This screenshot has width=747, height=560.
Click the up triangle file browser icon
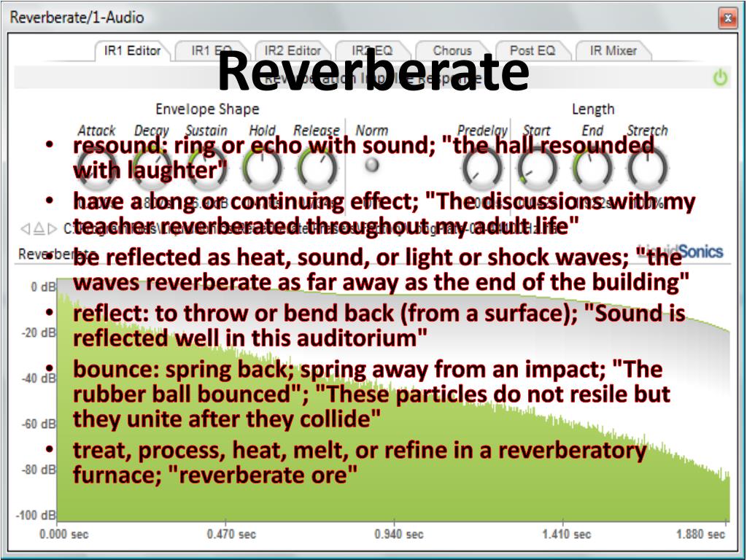[39, 229]
